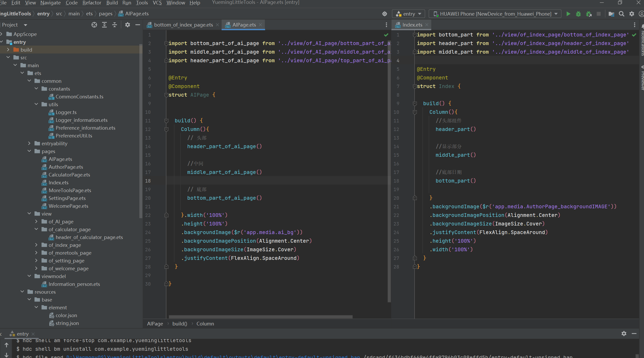Open the project structure folder icon
This screenshot has width=644, height=358.
click(x=611, y=14)
